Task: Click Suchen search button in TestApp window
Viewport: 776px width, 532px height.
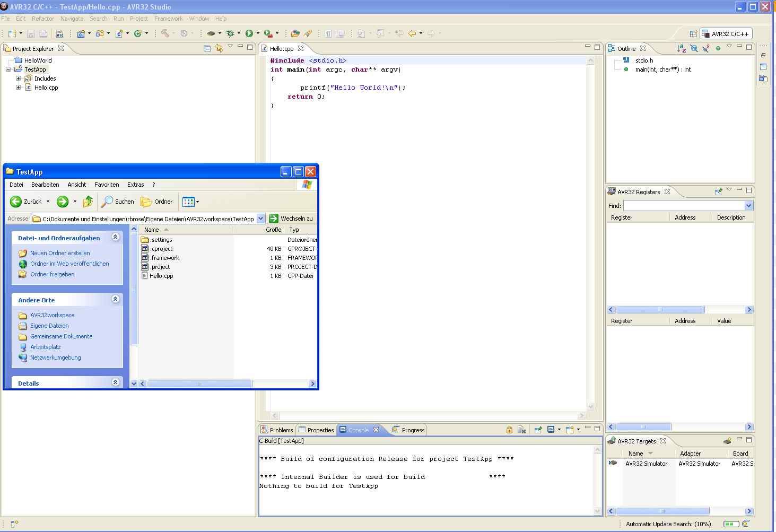Action: [118, 202]
